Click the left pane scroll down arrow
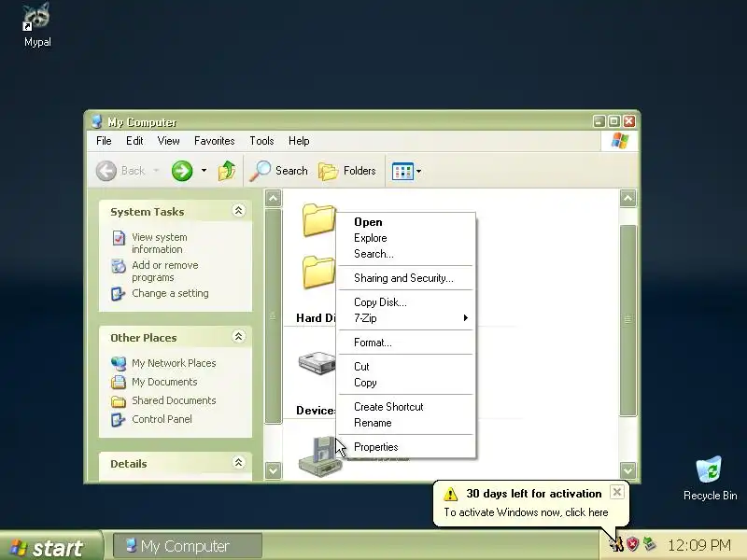Image resolution: width=747 pixels, height=560 pixels. tap(274, 470)
